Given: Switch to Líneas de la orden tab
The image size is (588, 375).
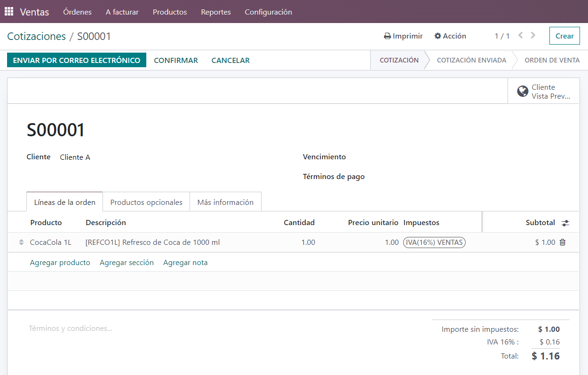Looking at the screenshot, I should tap(64, 202).
